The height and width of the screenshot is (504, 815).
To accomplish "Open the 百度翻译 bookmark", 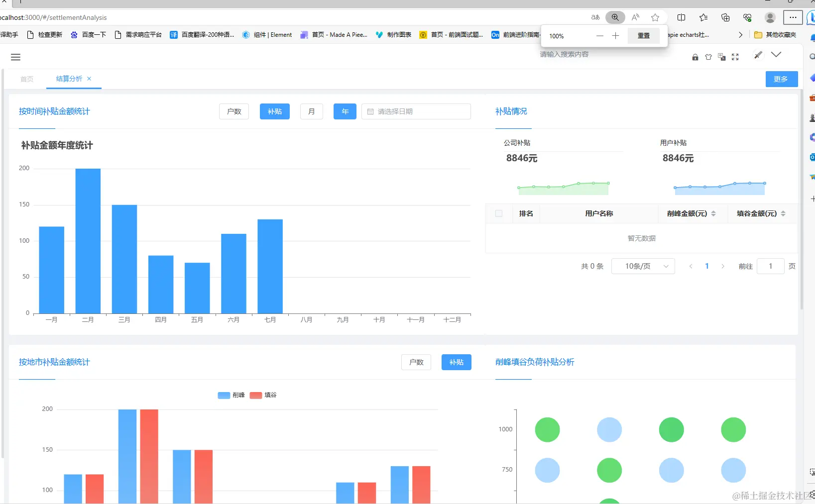I will (202, 35).
